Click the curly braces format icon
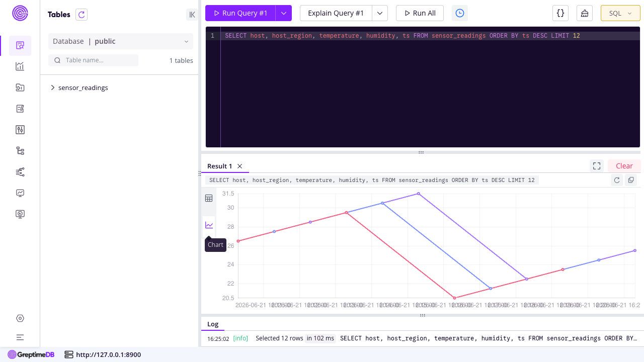Screen dimensions: 644x362 [560, 13]
